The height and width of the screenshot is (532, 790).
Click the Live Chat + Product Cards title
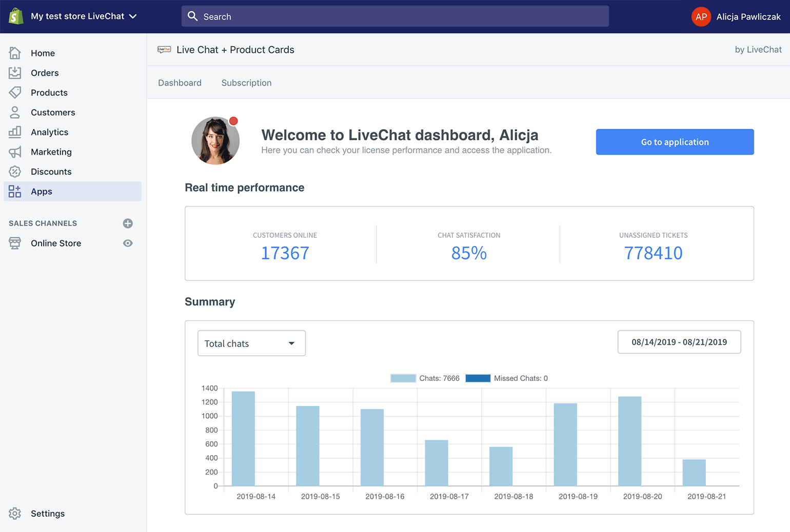tap(235, 50)
